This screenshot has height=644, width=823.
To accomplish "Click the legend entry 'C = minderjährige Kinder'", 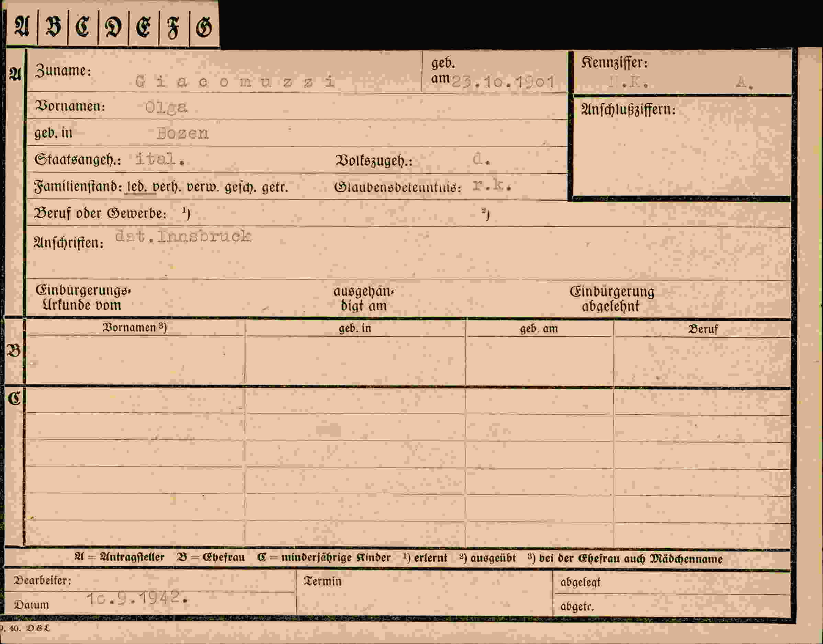I will click(324, 557).
